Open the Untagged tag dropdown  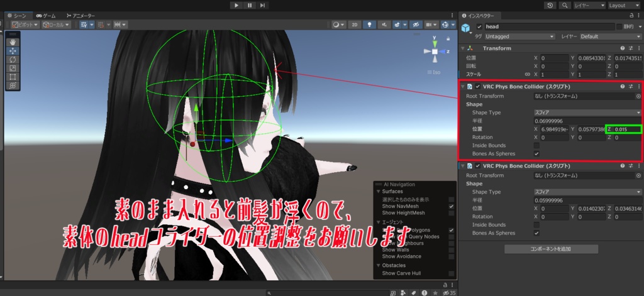519,36
